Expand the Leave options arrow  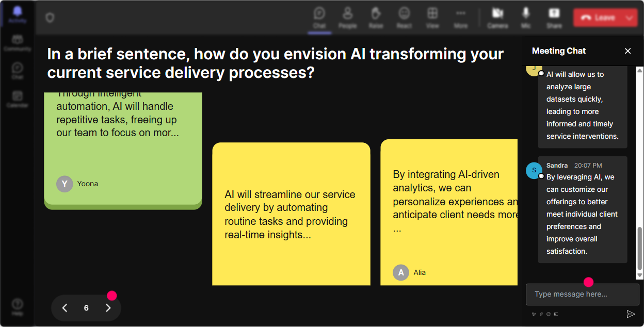click(x=630, y=18)
